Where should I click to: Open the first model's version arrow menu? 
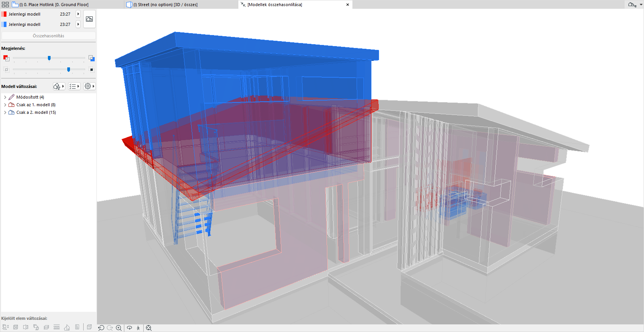[78, 14]
